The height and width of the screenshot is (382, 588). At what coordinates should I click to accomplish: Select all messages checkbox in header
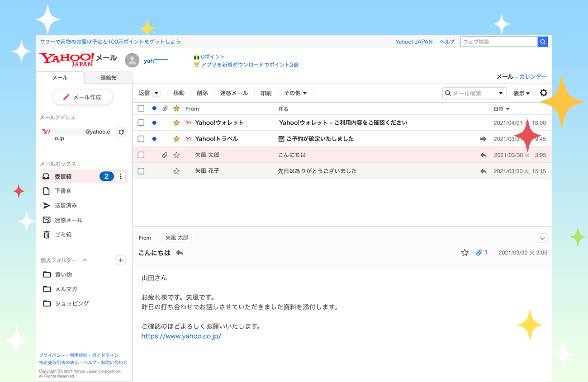tap(141, 108)
